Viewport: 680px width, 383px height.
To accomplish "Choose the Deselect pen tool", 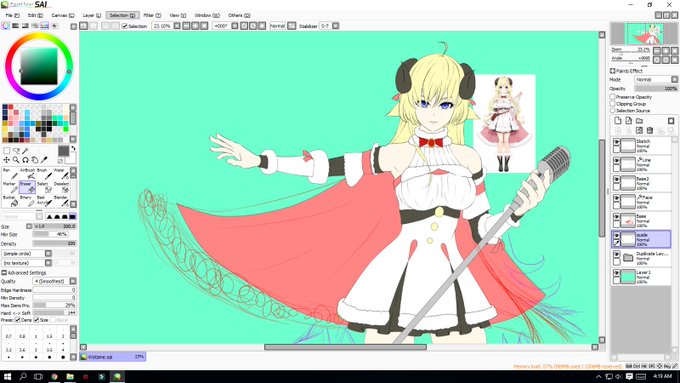I will click(x=61, y=187).
